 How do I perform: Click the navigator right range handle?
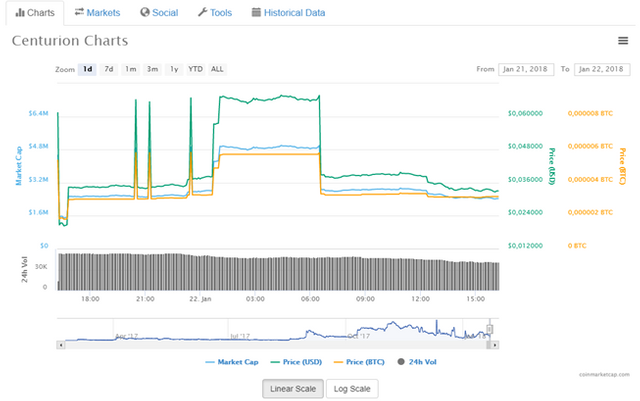coord(490,329)
